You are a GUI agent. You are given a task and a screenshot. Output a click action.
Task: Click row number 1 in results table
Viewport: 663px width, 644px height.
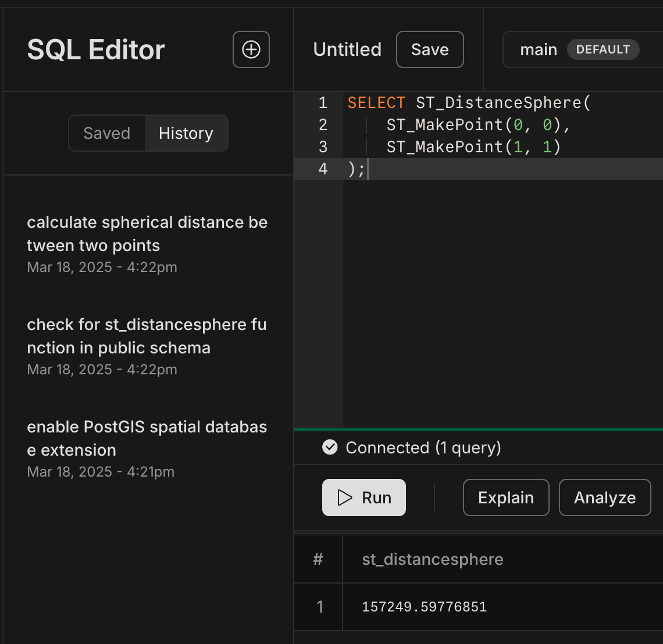coord(320,607)
